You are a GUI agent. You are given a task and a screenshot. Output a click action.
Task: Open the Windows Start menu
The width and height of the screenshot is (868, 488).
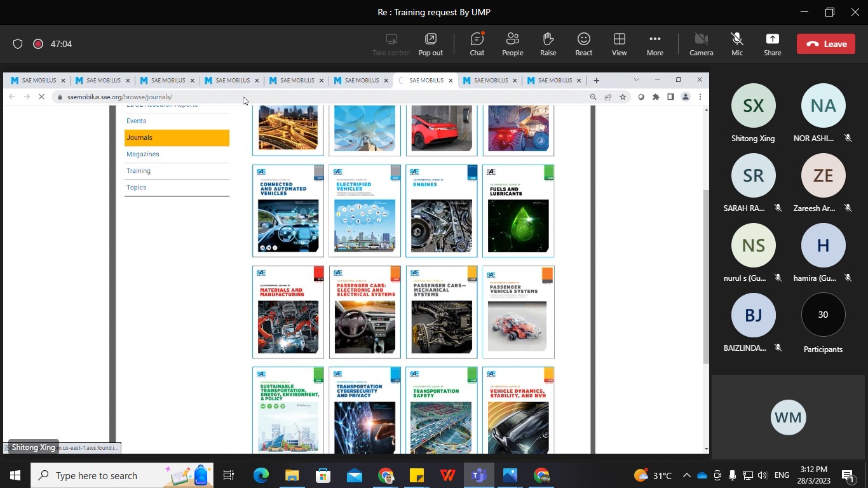(15, 475)
